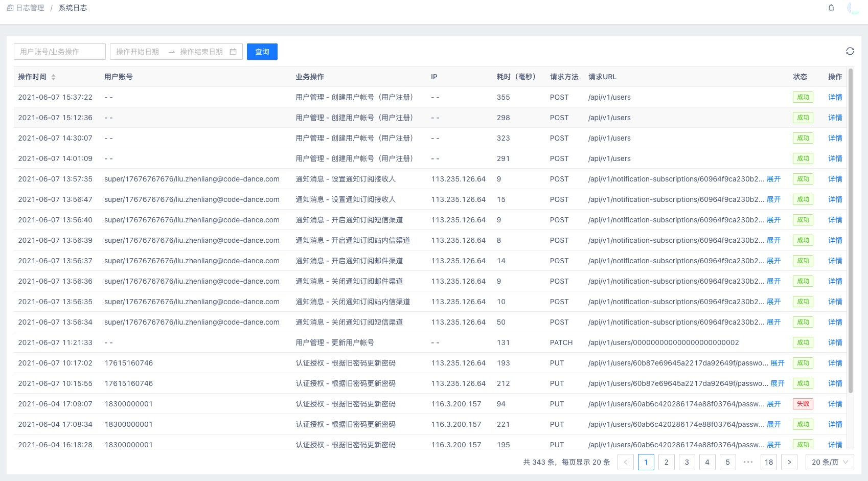Select 用户管理 - 更新用户帐号 operation cell
This screenshot has width=868, height=481.
tap(335, 342)
